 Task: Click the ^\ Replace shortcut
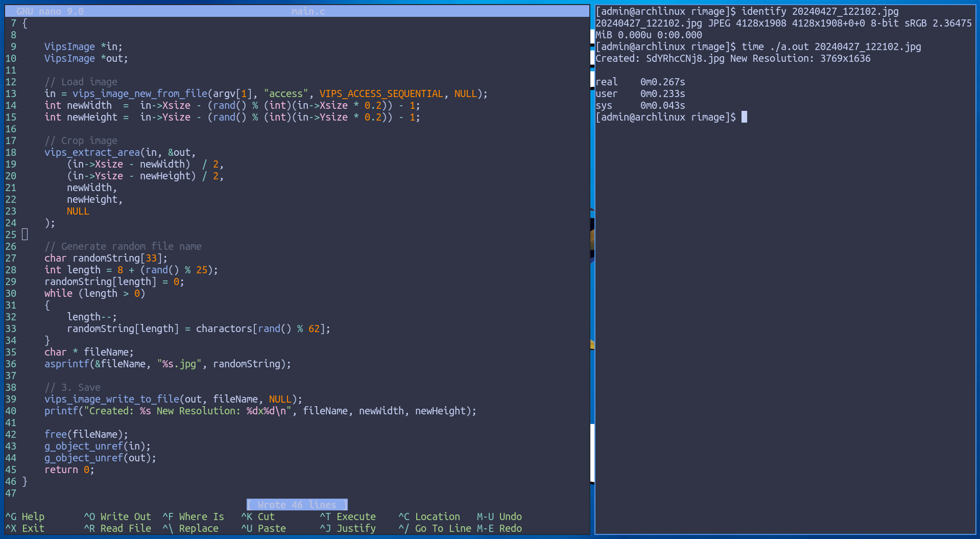pyautogui.click(x=190, y=528)
